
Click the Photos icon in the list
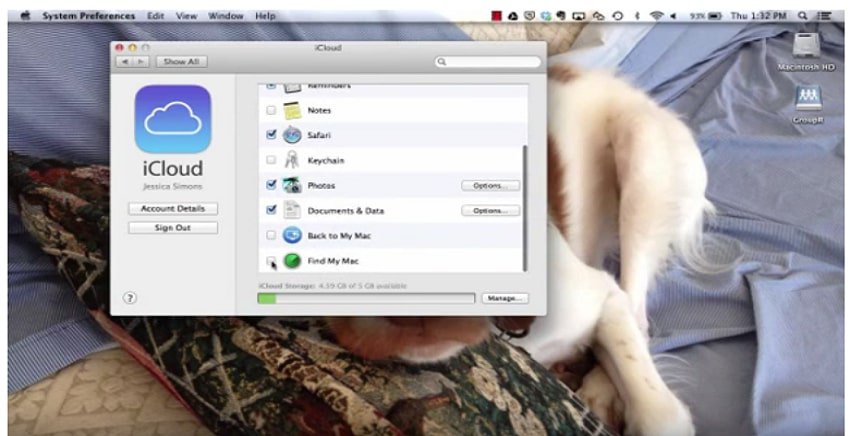coord(292,185)
